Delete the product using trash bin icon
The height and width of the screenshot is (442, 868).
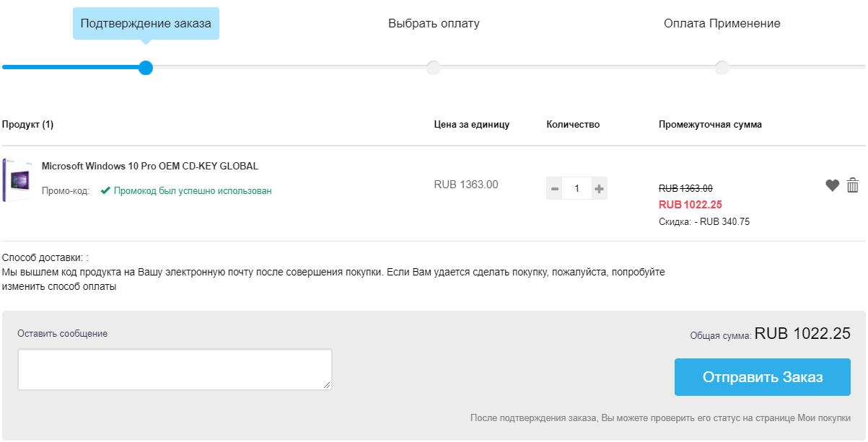coord(853,185)
